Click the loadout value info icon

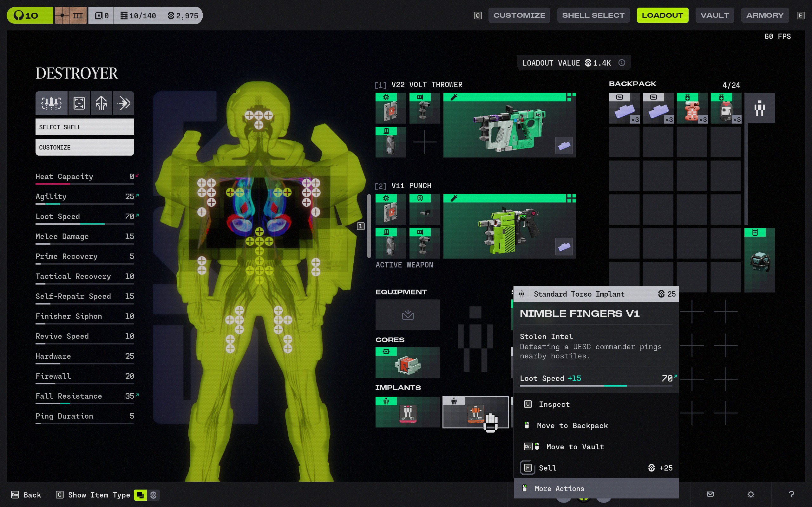coord(621,63)
